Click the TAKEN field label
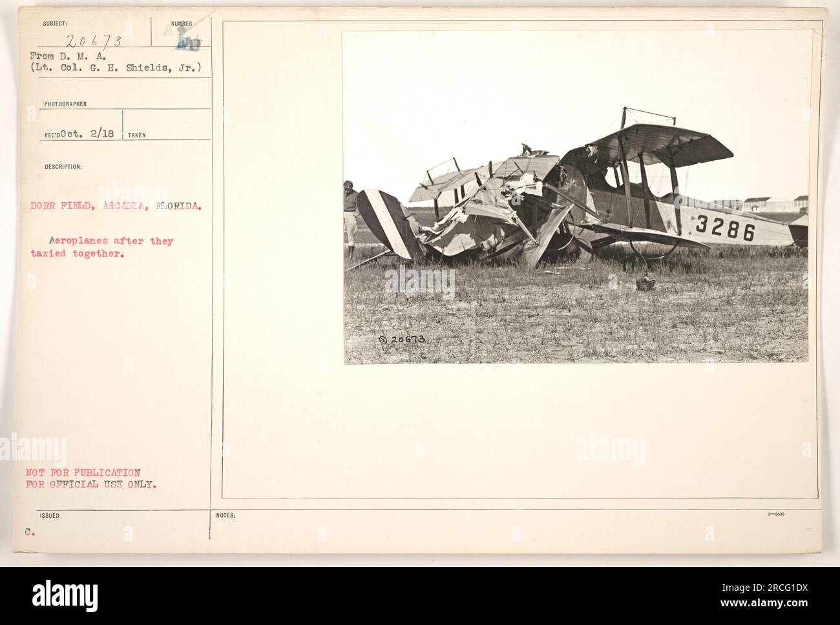The image size is (840, 625). [136, 135]
